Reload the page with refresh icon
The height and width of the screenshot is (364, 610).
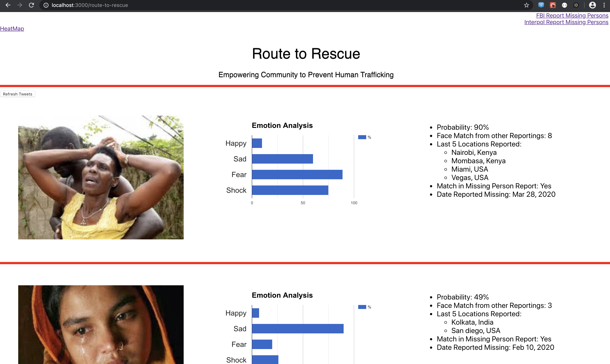coord(31,5)
